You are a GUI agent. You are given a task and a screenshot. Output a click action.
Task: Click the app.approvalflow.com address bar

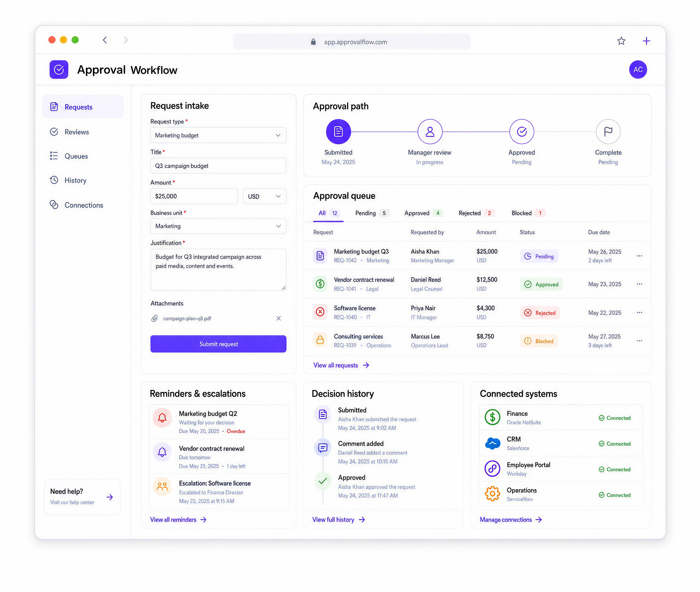(x=351, y=42)
